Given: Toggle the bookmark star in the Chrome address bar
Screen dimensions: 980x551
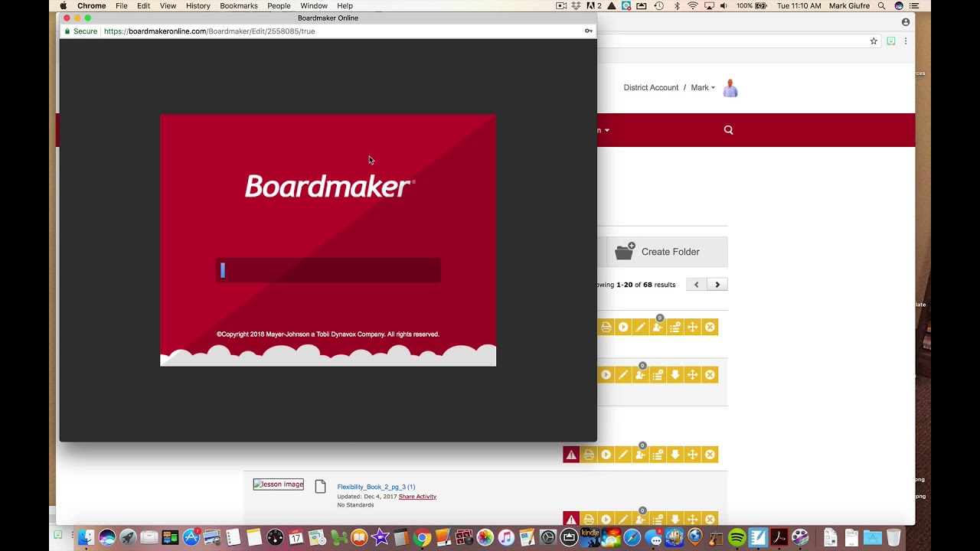Looking at the screenshot, I should (x=874, y=41).
